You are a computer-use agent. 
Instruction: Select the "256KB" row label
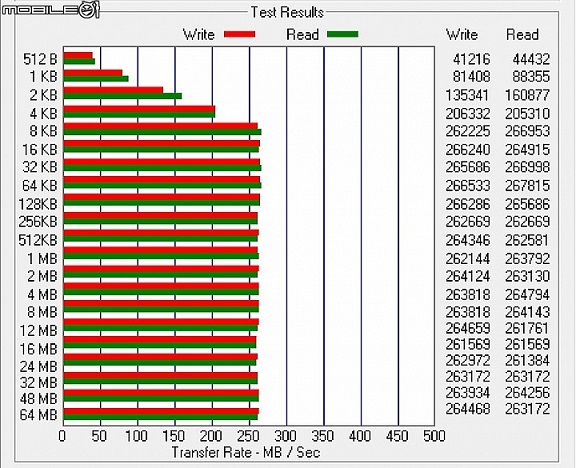(38, 222)
